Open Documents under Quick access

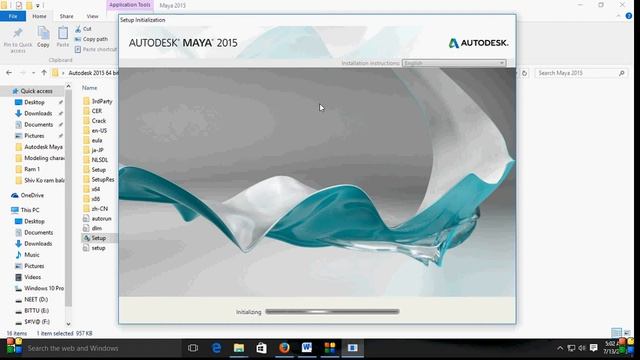(x=38, y=124)
